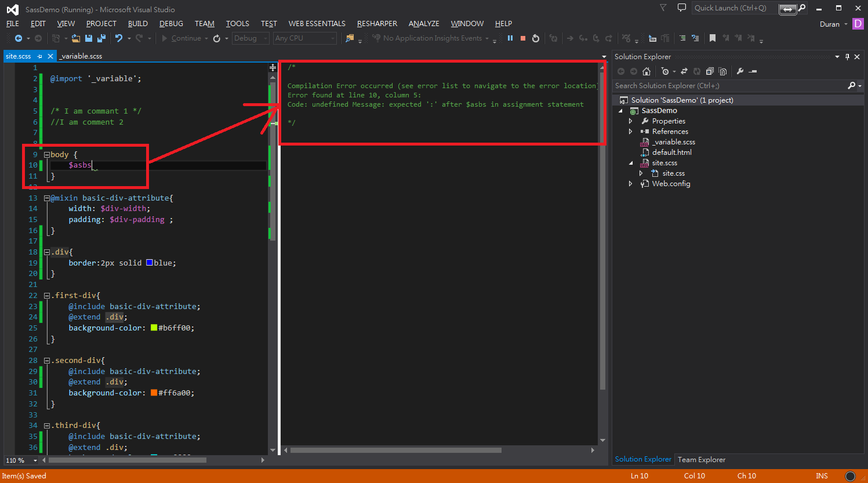Switch to the _variable.scss tab
This screenshot has height=483, width=868.
pyautogui.click(x=81, y=56)
